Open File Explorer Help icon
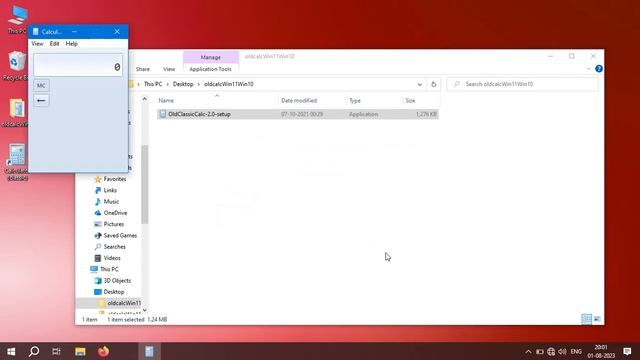The height and width of the screenshot is (360, 640). [x=599, y=69]
